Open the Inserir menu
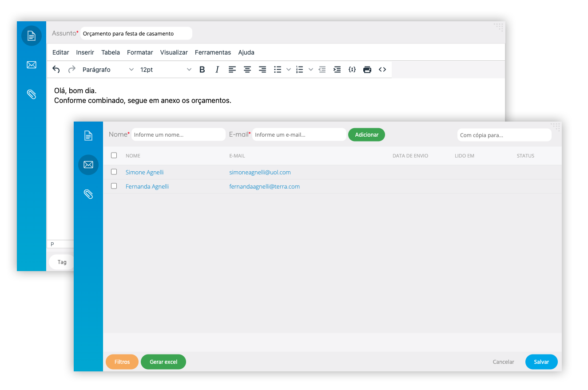The image size is (588, 390). (x=85, y=52)
